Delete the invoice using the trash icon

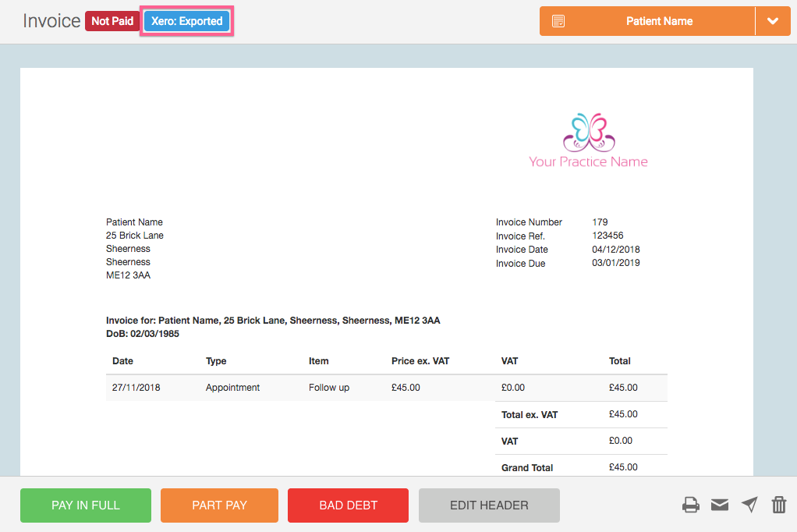tap(778, 505)
